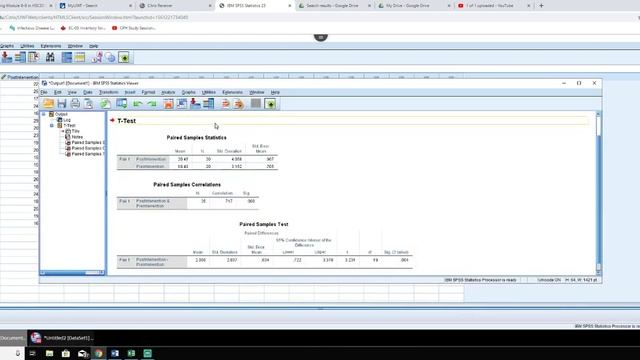Click the Paired Samples Correlations table title
The height and width of the screenshot is (360, 640).
(187, 184)
